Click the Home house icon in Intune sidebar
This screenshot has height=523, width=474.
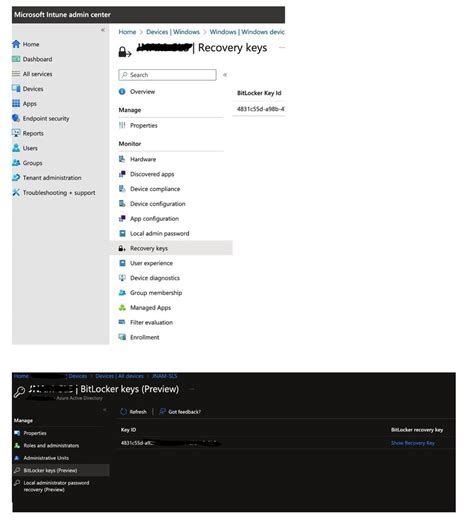point(16,44)
